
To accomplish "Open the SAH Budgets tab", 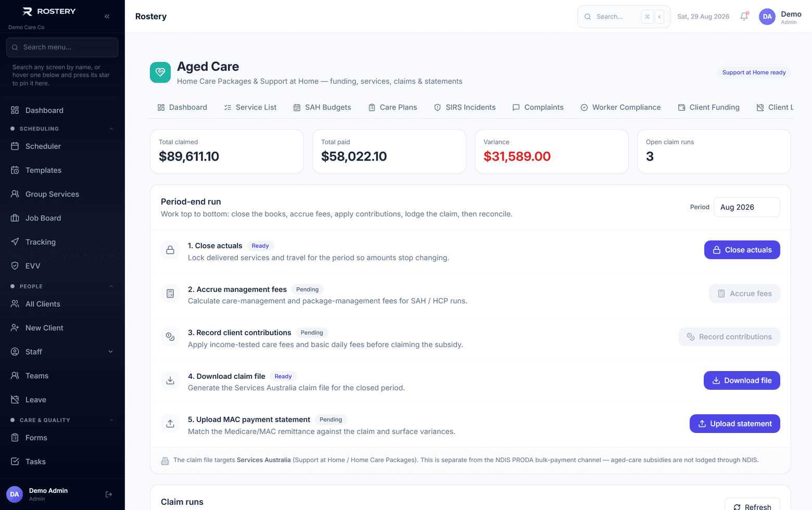I will [322, 107].
